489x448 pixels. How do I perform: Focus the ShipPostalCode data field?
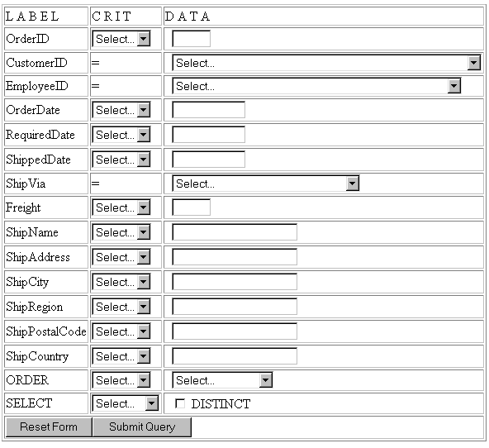235,331
